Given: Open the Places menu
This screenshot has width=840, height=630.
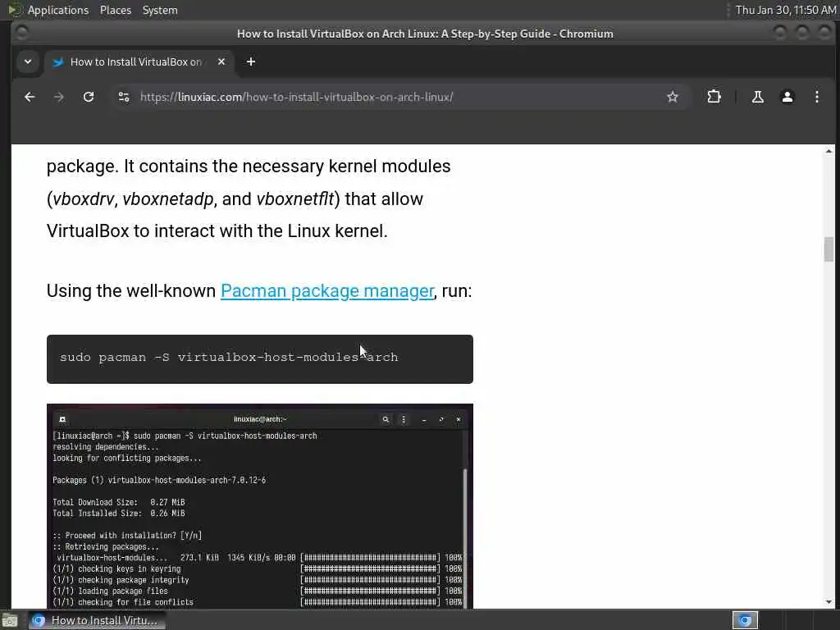Looking at the screenshot, I should (x=115, y=10).
